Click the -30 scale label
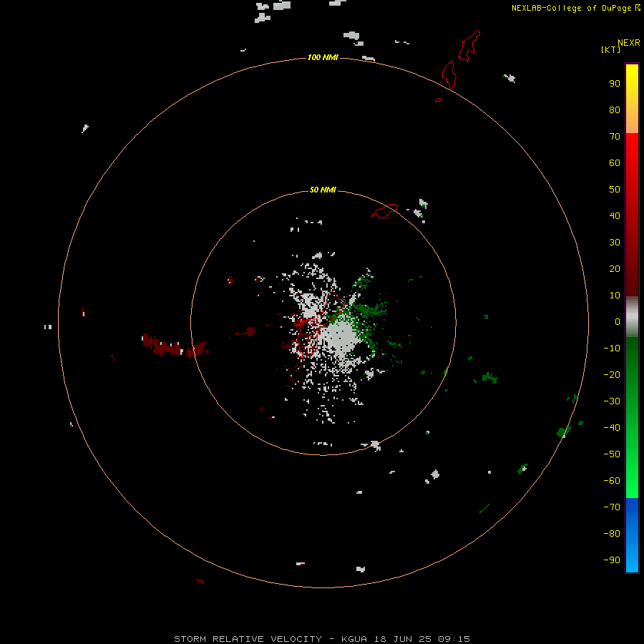Image resolution: width=644 pixels, height=644 pixels. 612,401
